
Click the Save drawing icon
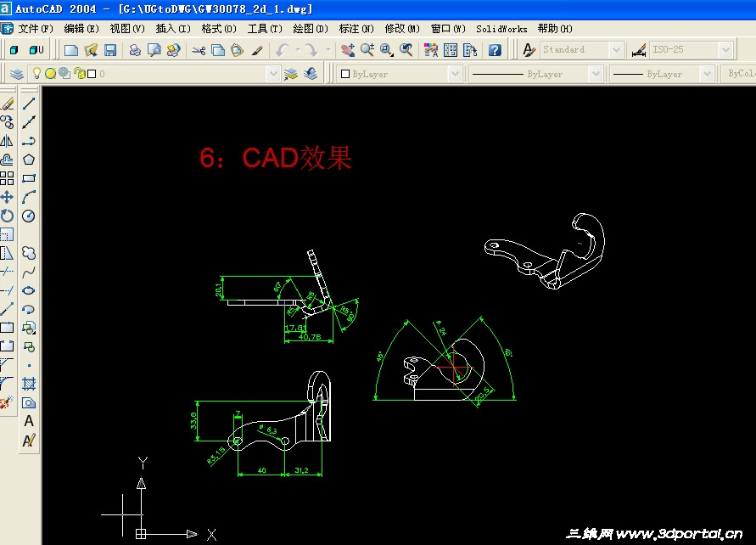coord(110,50)
